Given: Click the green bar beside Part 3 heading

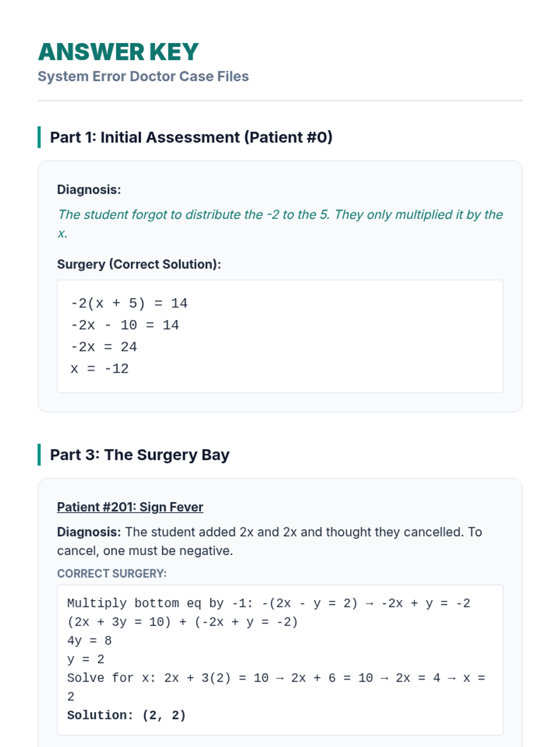Looking at the screenshot, I should 39,455.
